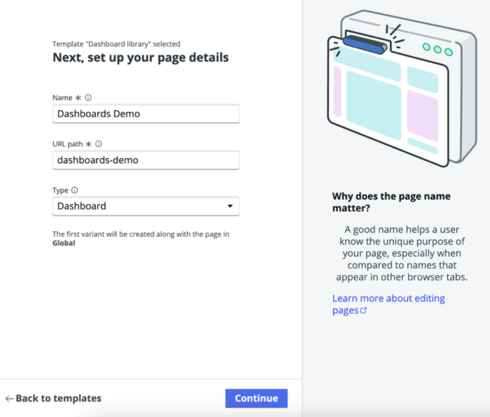Image resolution: width=490 pixels, height=417 pixels.
Task: Click the external link icon after "pages"
Action: (363, 310)
